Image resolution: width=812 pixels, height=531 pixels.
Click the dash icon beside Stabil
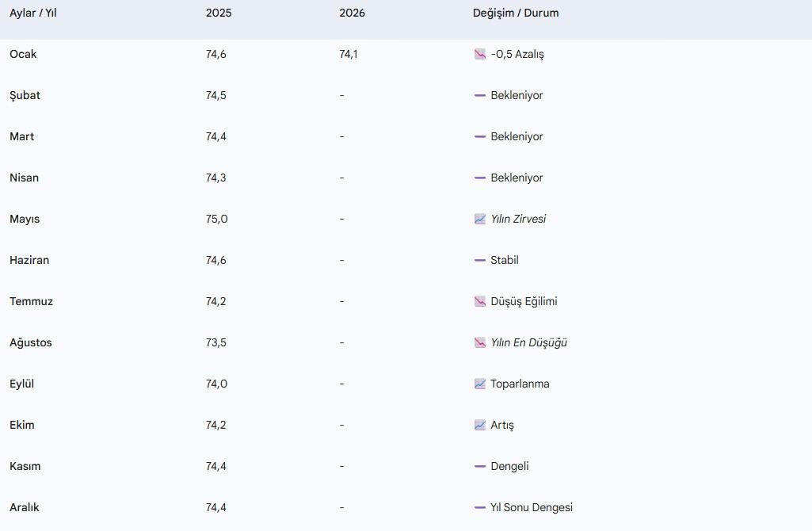coord(479,261)
